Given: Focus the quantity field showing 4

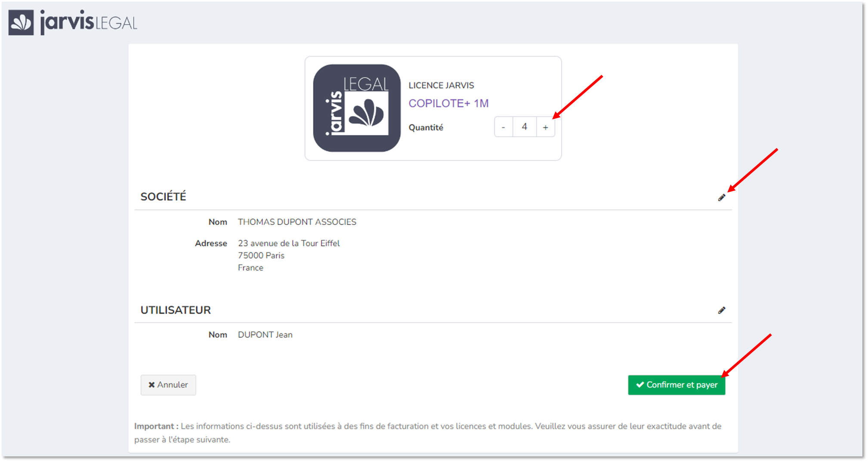Looking at the screenshot, I should click(525, 127).
